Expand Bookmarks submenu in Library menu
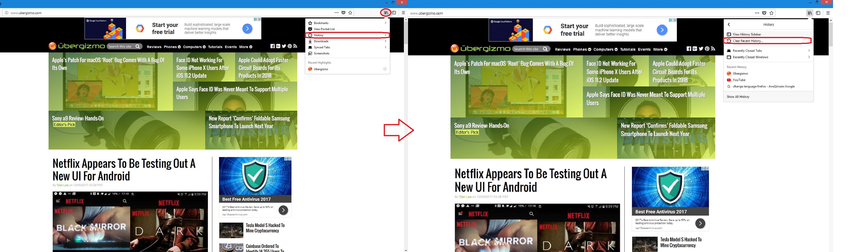This screenshot has width=868, height=252. [348, 23]
